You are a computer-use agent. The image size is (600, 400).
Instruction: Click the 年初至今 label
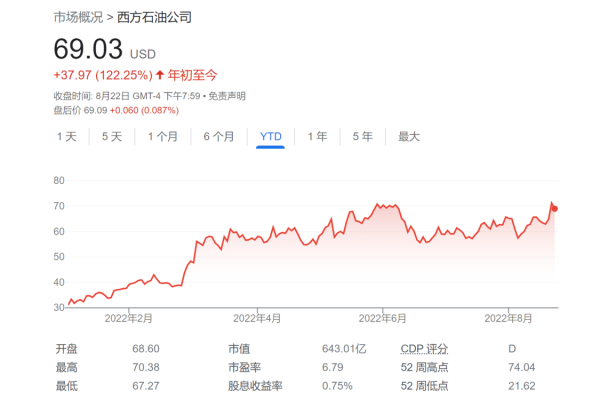(x=192, y=75)
